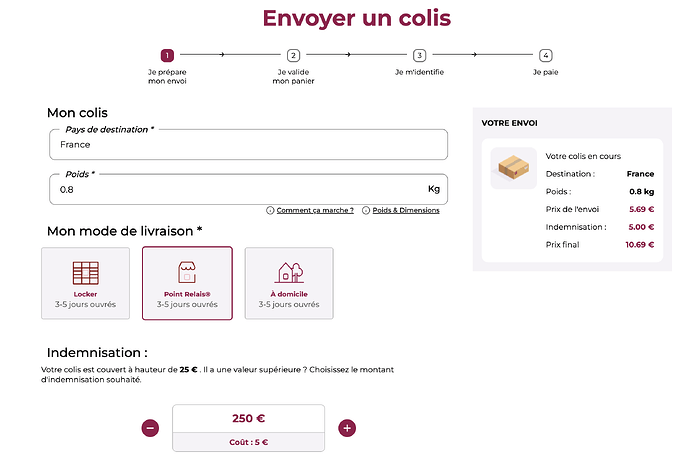This screenshot has width=690, height=466.
Task: Open the Comment ça marche link
Action: click(315, 210)
